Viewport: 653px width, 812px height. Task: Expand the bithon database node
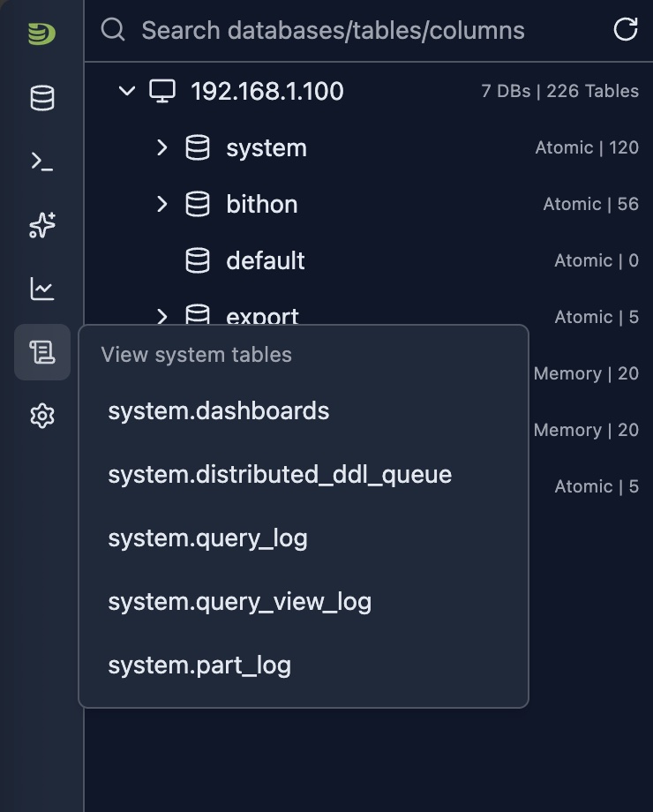tap(161, 204)
